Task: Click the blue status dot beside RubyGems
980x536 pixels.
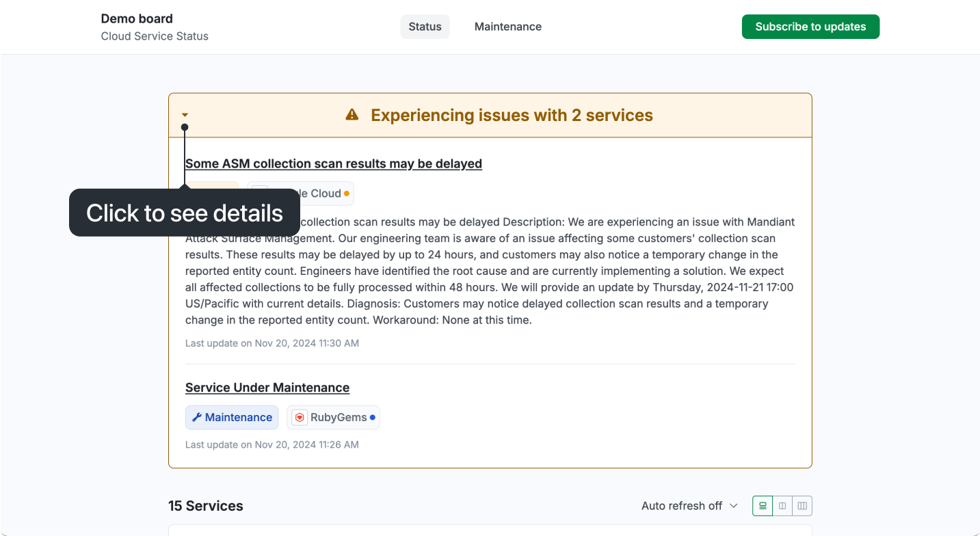Action: 372,417
